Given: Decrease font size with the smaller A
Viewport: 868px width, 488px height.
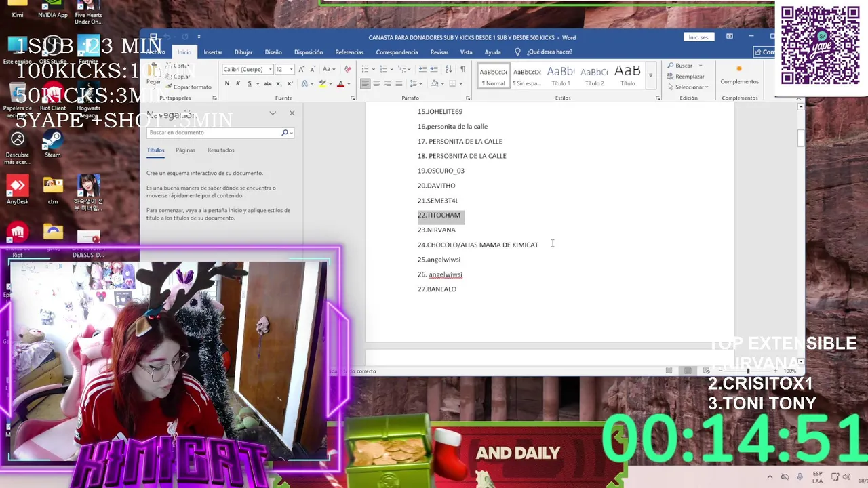Looking at the screenshot, I should point(311,69).
